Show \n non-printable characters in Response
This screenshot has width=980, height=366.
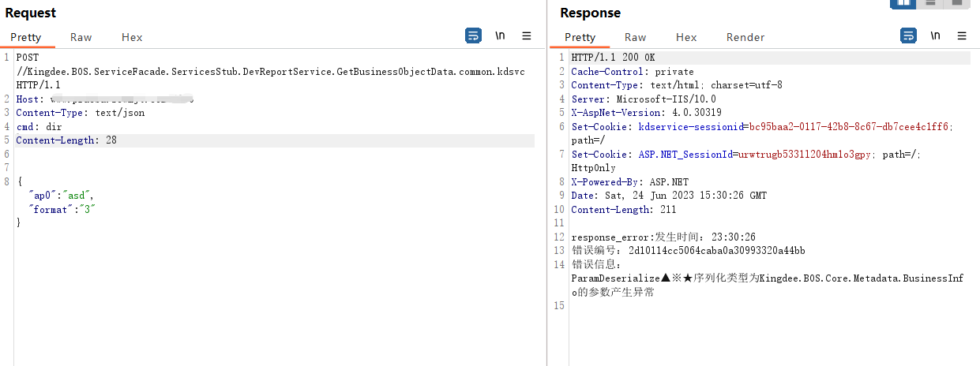point(936,35)
